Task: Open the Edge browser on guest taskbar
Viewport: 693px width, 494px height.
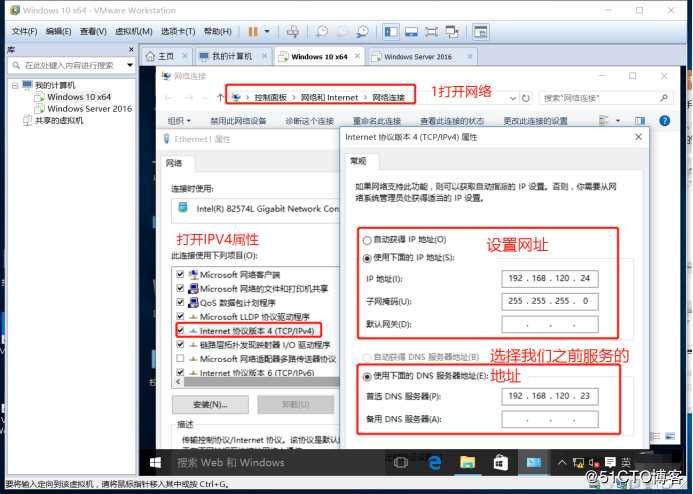Action: pos(434,463)
